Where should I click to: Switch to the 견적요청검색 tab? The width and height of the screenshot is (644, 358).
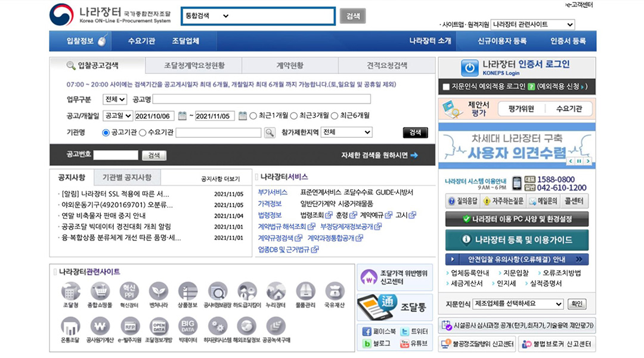point(386,66)
